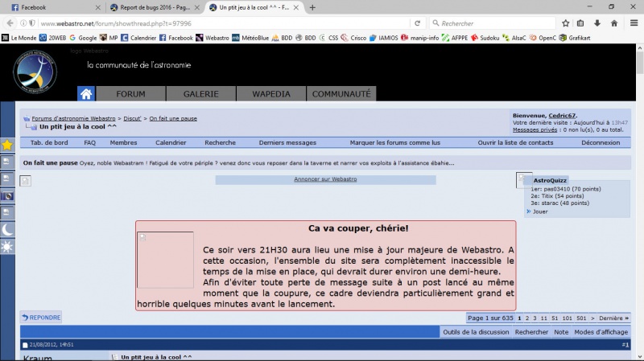Open the Le Monde bookmark
644x361 pixels.
click(x=19, y=38)
